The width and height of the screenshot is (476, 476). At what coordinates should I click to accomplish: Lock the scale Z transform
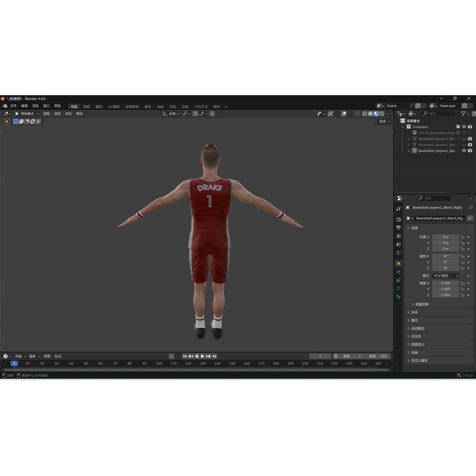(x=462, y=295)
